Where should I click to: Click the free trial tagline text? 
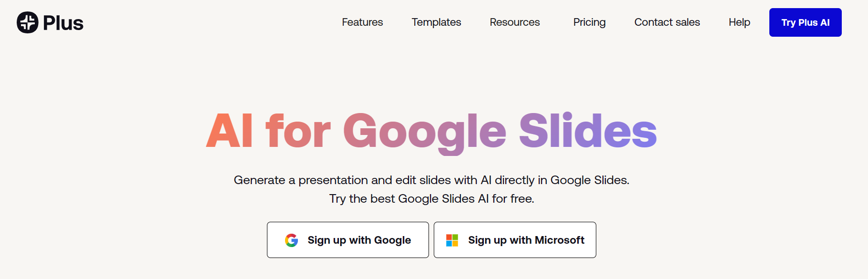431,198
